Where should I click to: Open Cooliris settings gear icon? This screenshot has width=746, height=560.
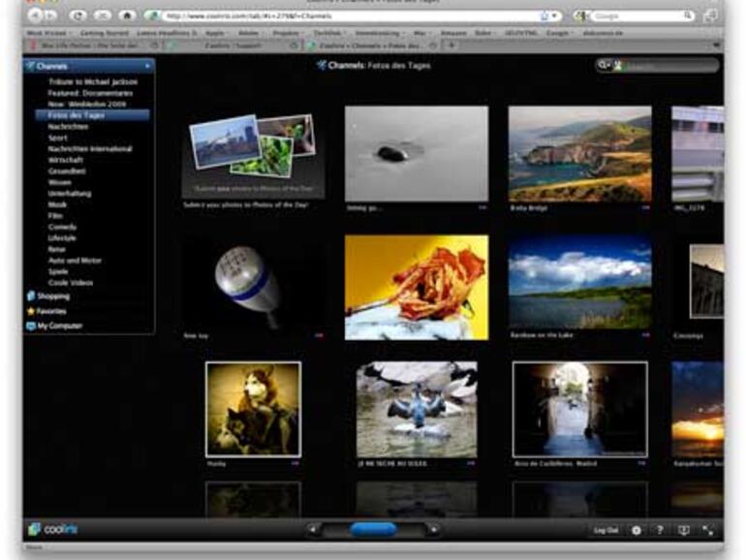coord(637,530)
